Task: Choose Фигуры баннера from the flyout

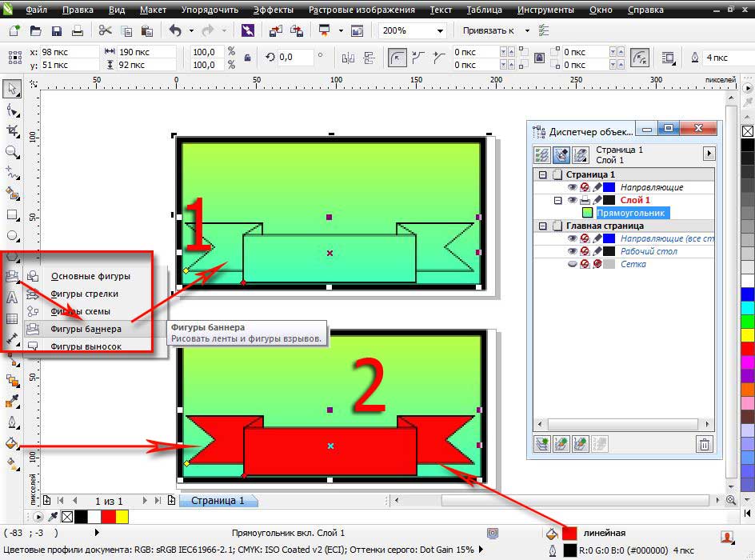Action: coord(86,329)
